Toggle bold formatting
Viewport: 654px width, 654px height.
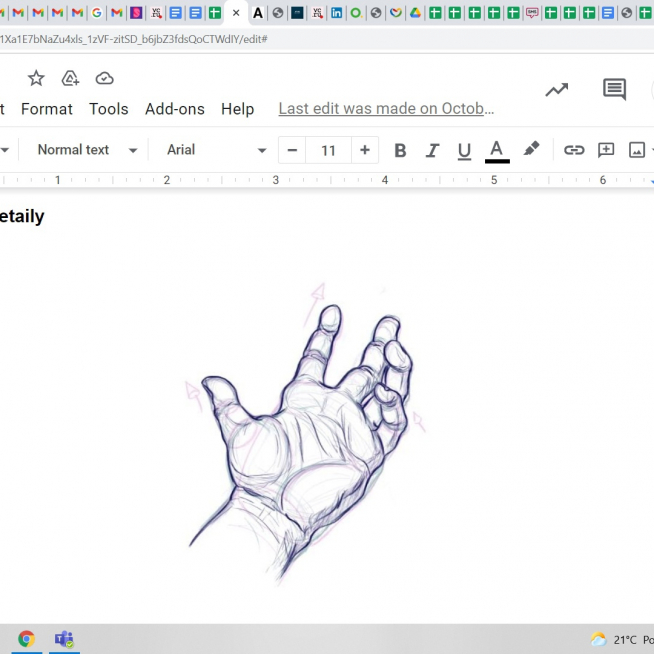point(400,150)
